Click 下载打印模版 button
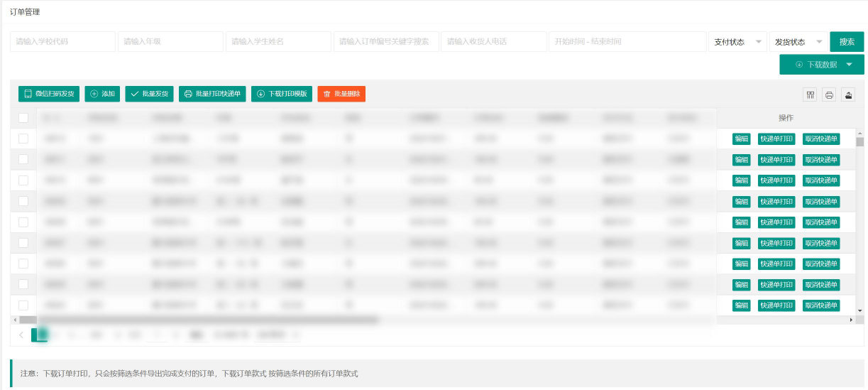The image size is (868, 390). [281, 94]
